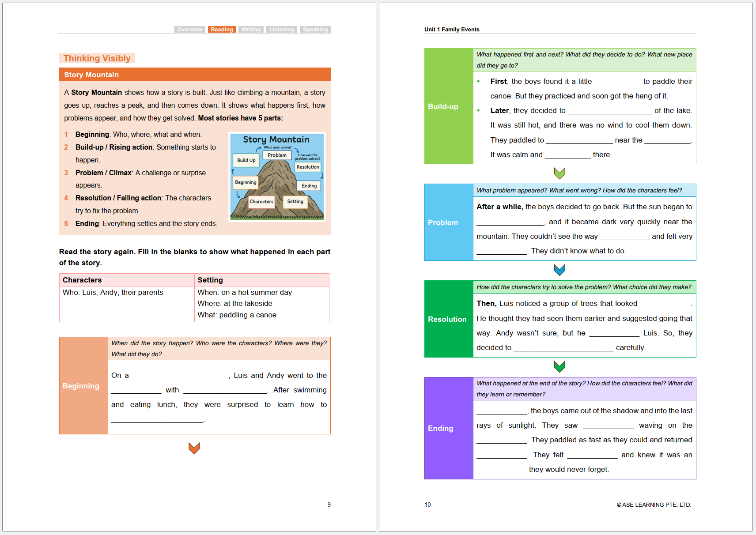Click the blank after 'They saw' in Ending
756x535 pixels.
pyautogui.click(x=608, y=426)
